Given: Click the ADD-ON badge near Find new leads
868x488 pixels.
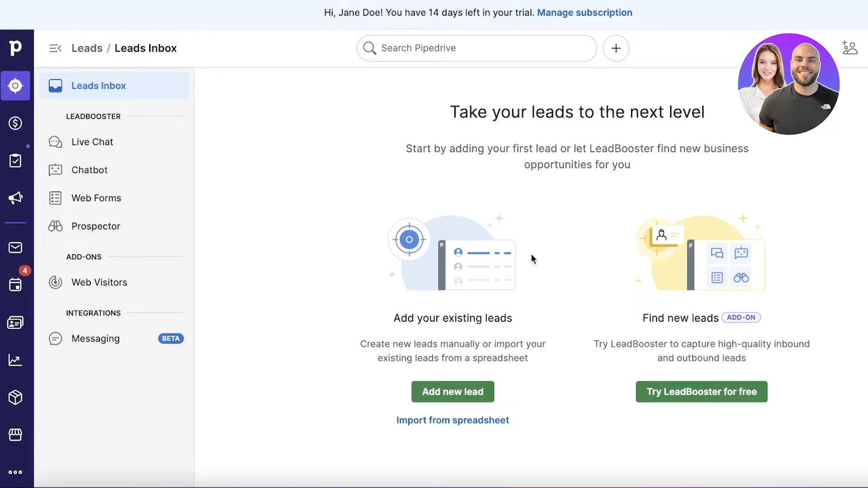Looking at the screenshot, I should click(x=741, y=318).
